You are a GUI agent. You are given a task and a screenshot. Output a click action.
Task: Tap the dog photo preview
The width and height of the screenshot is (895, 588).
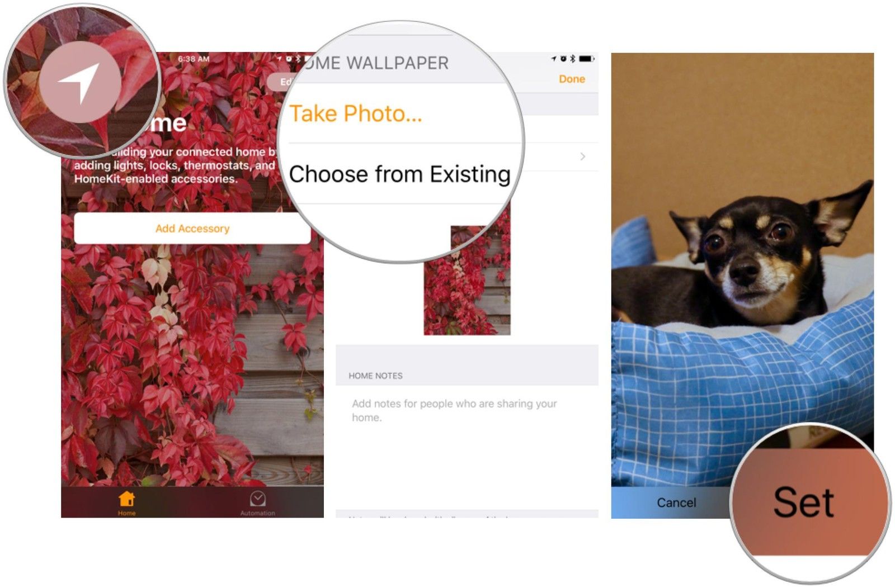pos(742,268)
